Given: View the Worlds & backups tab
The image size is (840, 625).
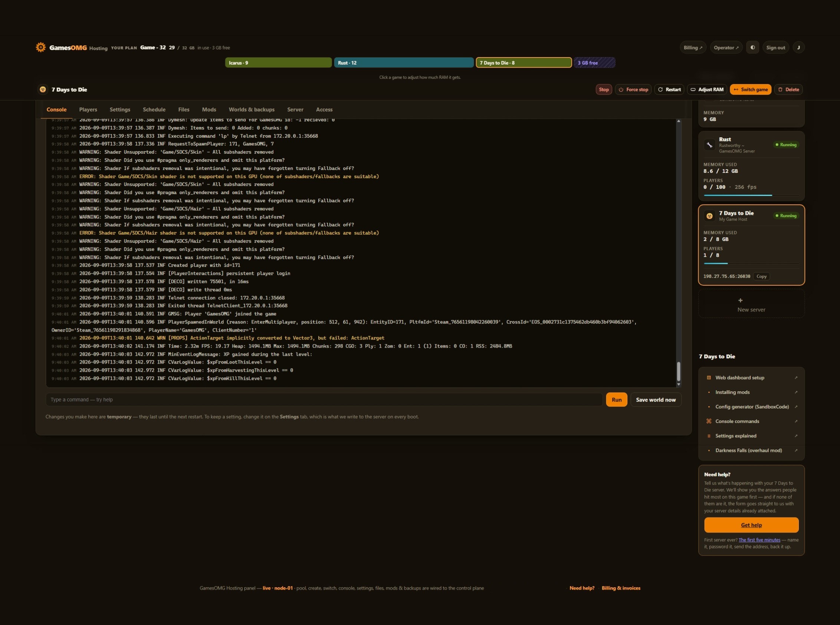Looking at the screenshot, I should 252,109.
